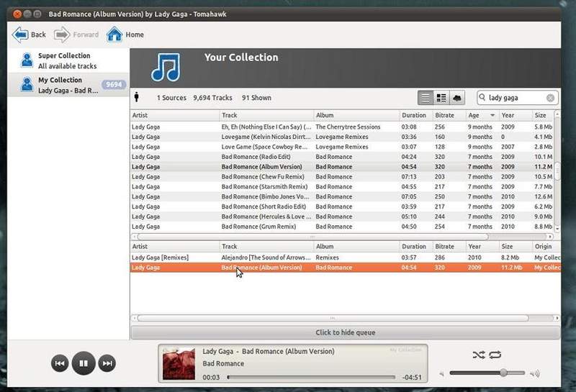The height and width of the screenshot is (392, 576).
Task: Seek within the track progress bar
Action: [x=311, y=377]
